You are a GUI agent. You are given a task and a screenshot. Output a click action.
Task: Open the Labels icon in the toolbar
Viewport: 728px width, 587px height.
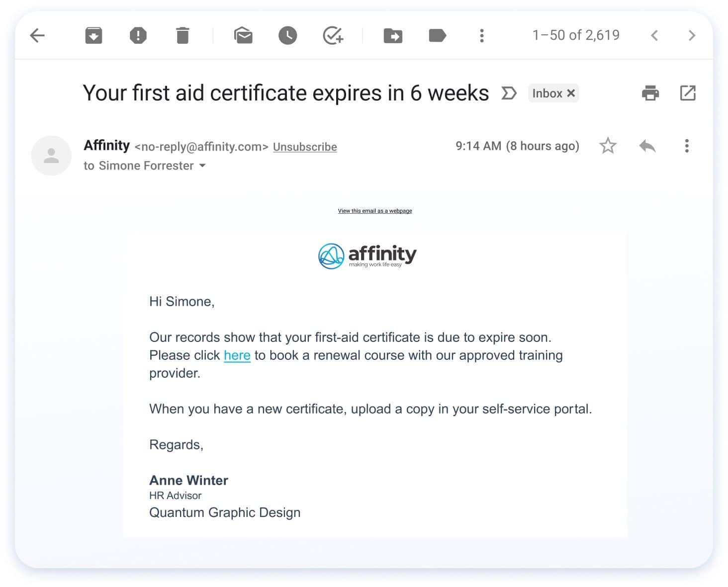437,35
